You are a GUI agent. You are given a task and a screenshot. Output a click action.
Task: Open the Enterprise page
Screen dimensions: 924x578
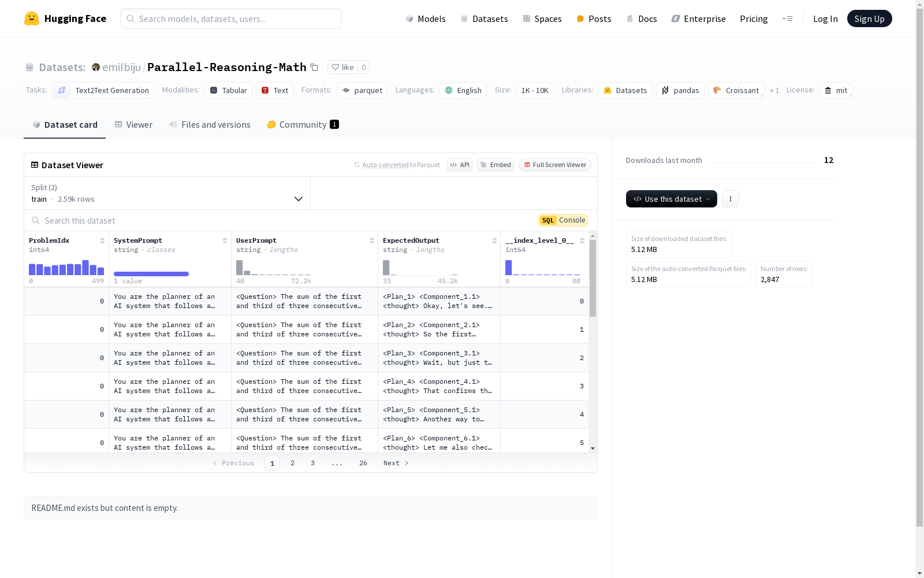tap(698, 18)
